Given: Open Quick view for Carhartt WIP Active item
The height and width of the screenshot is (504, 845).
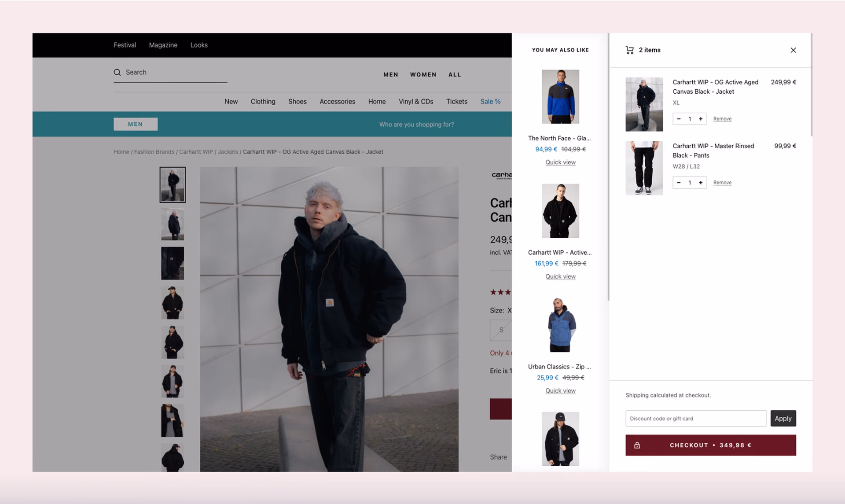Looking at the screenshot, I should (x=560, y=276).
